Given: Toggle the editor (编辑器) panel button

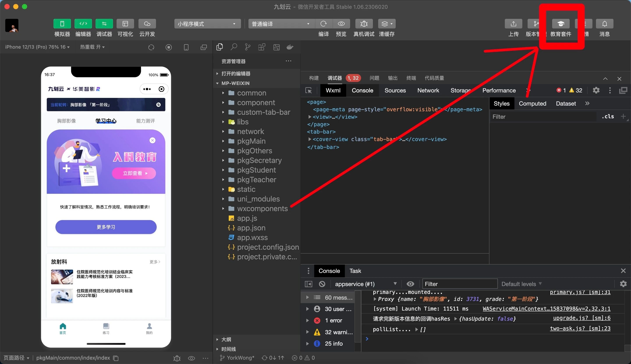Looking at the screenshot, I should [83, 24].
